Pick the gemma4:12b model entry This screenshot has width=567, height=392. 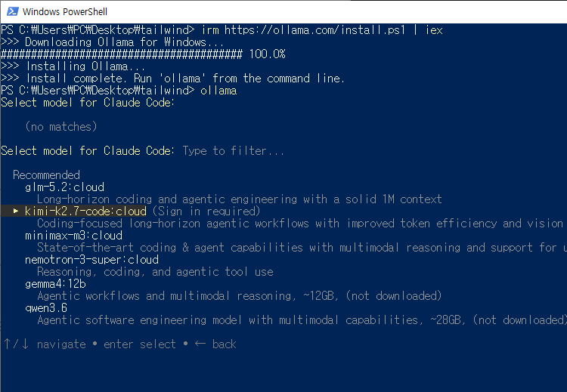point(55,284)
